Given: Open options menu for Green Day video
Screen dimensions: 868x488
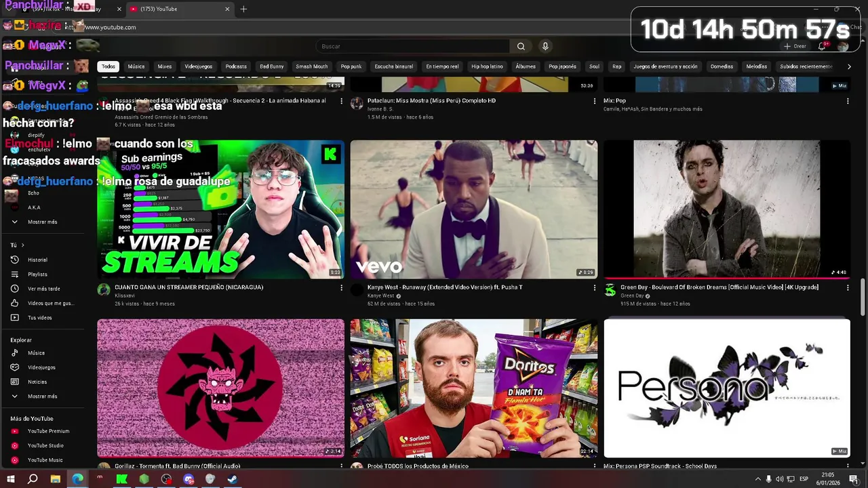Looking at the screenshot, I should [x=848, y=288].
